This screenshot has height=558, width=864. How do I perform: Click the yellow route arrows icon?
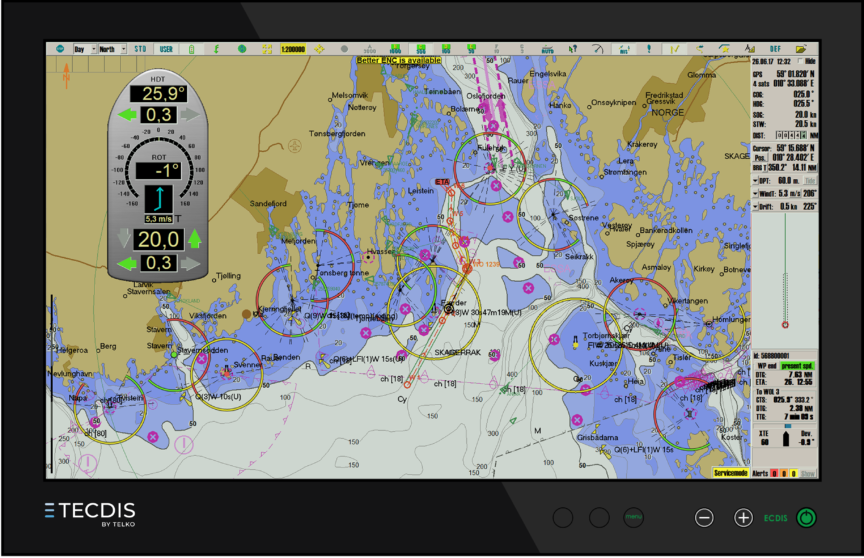(x=700, y=49)
